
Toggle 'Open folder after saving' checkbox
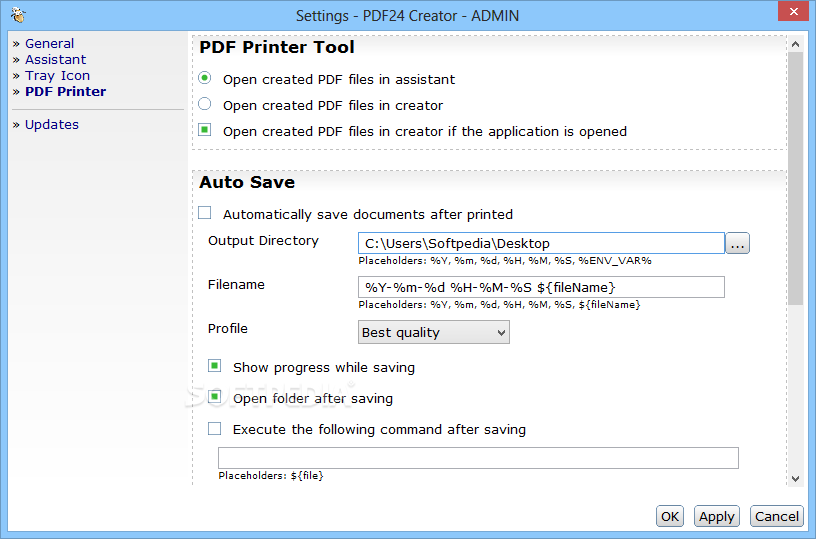point(214,397)
